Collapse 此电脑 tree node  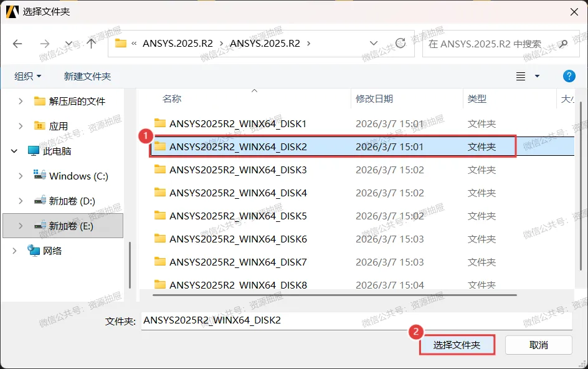click(x=14, y=151)
